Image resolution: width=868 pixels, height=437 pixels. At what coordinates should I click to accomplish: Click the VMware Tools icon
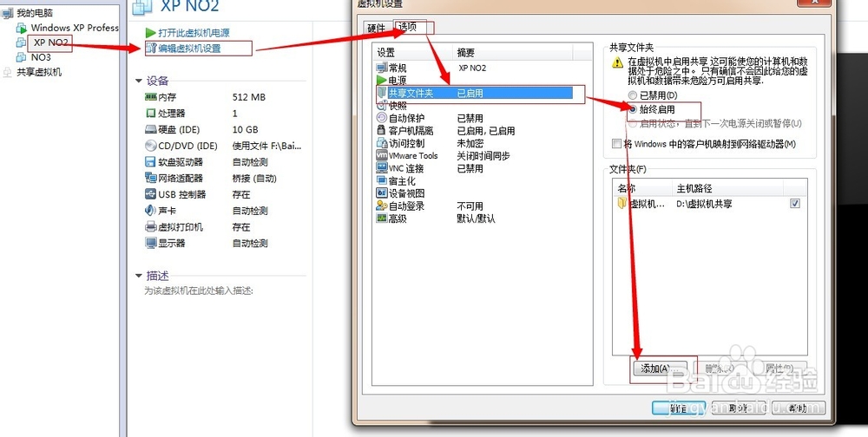tap(381, 155)
